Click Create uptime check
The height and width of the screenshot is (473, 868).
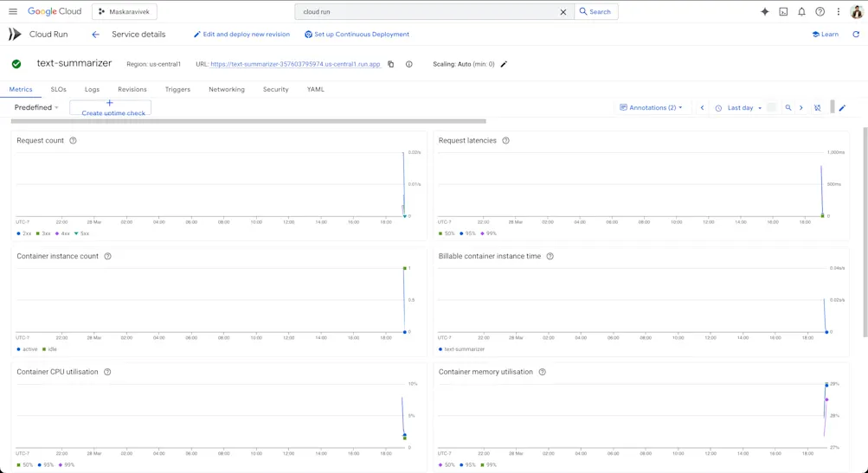[x=111, y=108]
